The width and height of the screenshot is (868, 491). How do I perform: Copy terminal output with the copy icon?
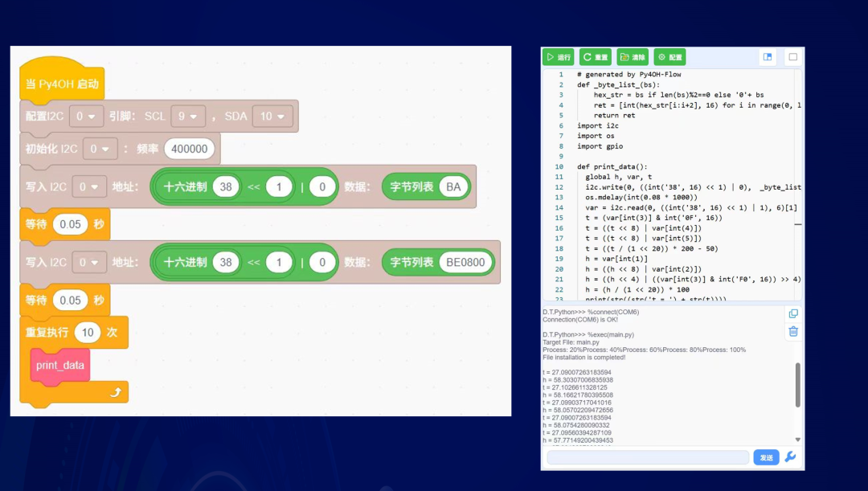coord(793,314)
